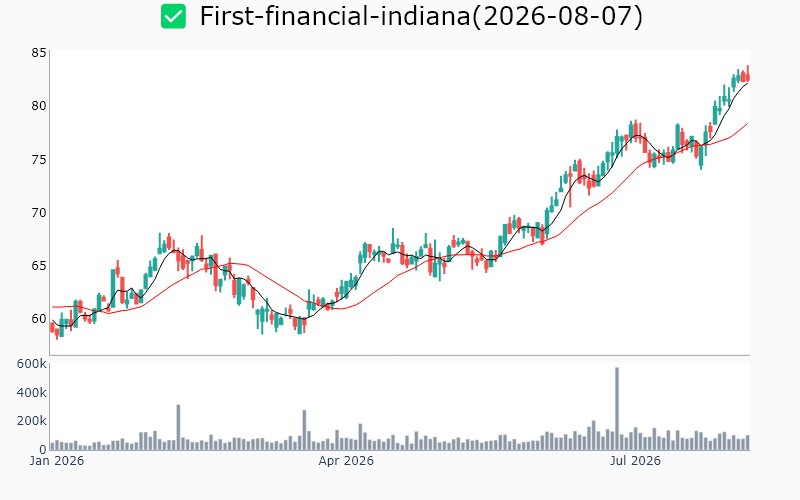Click the tallest volume bar near Jul 2026
This screenshot has width=800, height=500.
[x=617, y=409]
